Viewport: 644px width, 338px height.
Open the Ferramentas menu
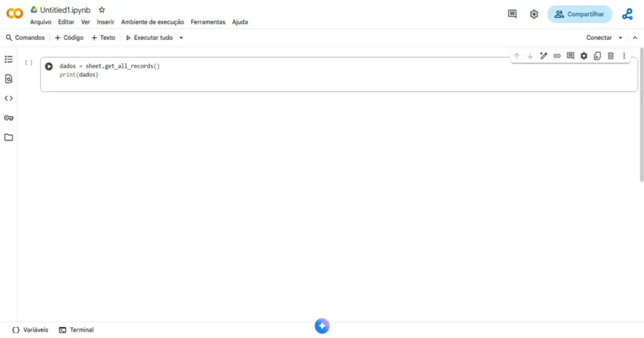[x=208, y=22]
